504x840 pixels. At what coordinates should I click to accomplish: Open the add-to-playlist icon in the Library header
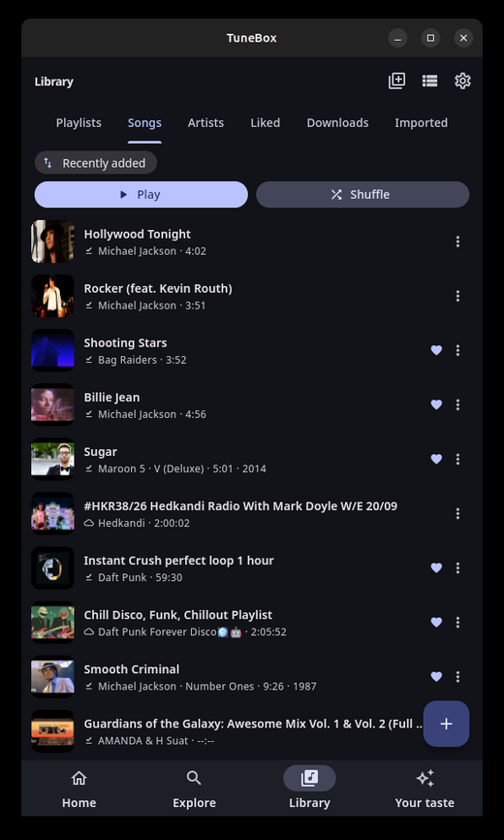396,81
